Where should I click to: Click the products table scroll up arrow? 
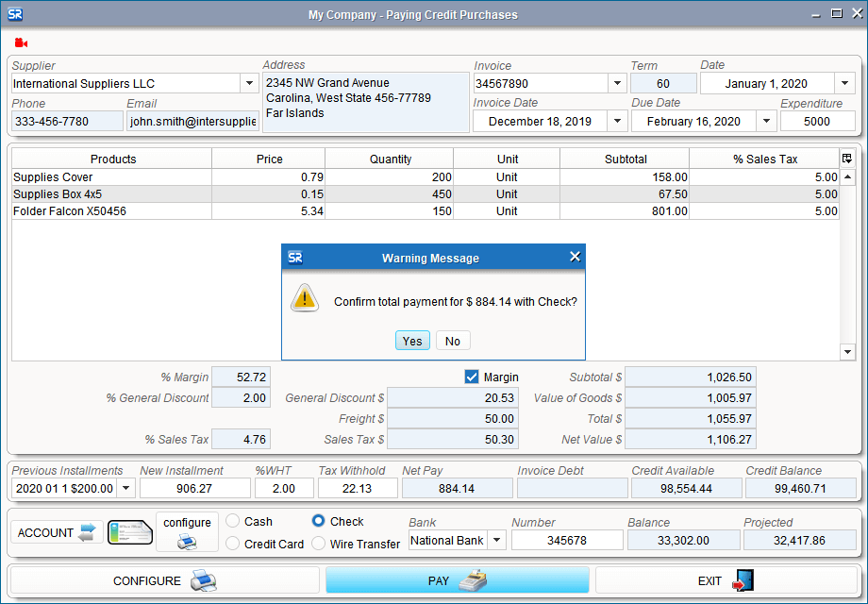click(847, 177)
